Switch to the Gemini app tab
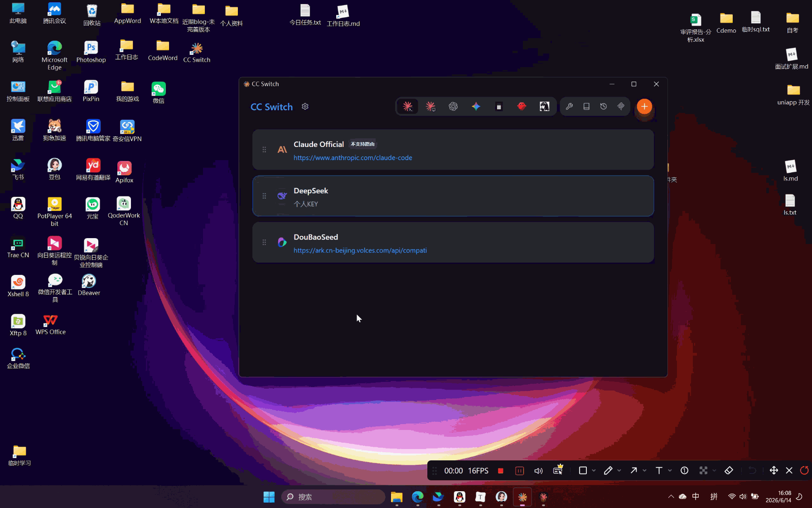This screenshot has height=508, width=812. [x=476, y=107]
